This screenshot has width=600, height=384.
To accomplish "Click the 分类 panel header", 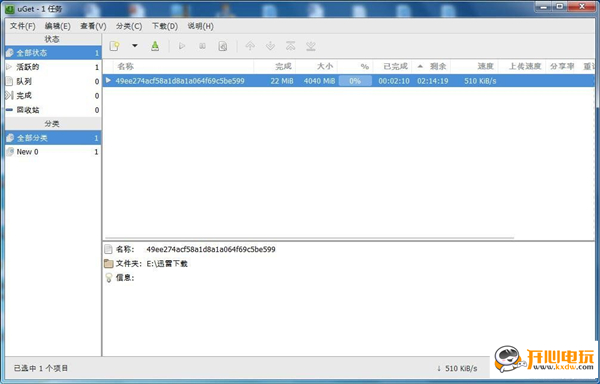I will 53,124.
